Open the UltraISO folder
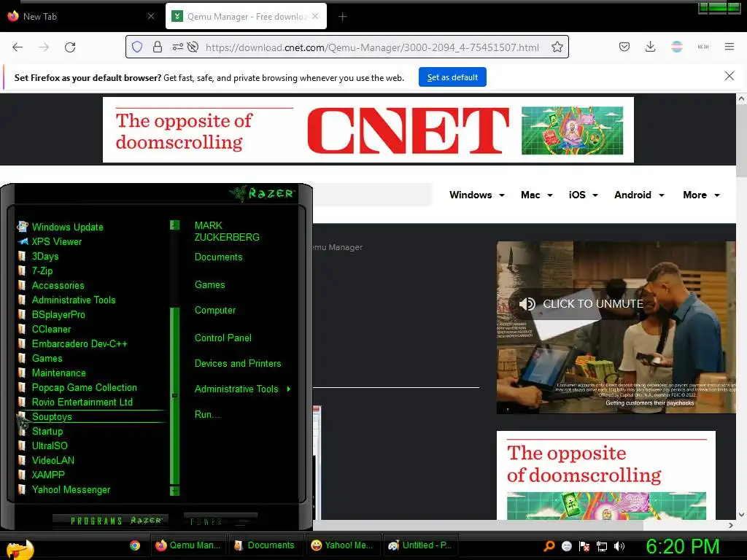The height and width of the screenshot is (560, 747). point(50,446)
